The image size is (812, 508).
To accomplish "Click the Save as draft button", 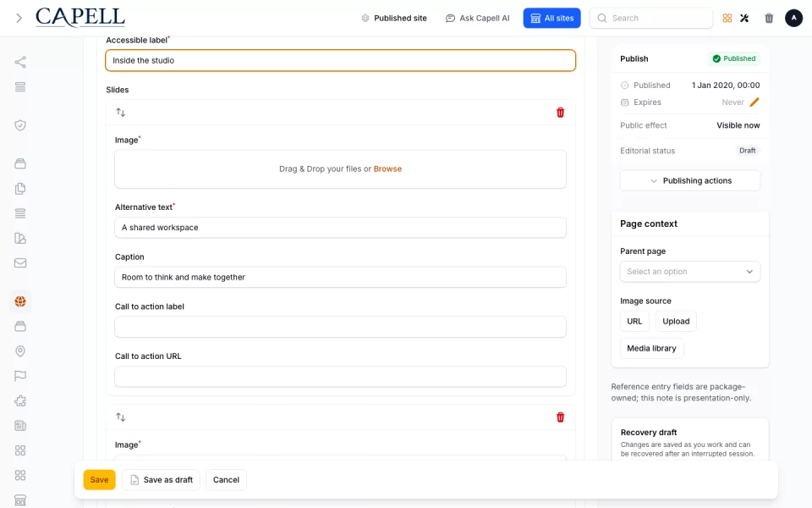I will click(x=161, y=479).
